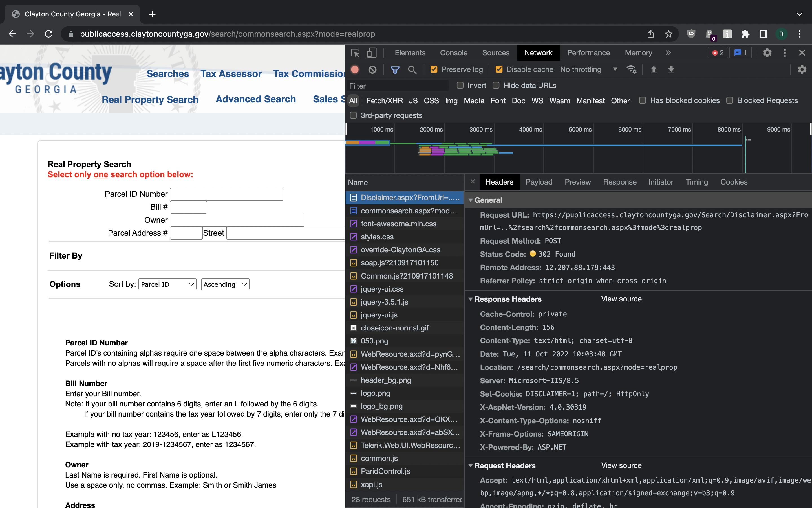Image resolution: width=812 pixels, height=508 pixels.
Task: Open user profile R avatar
Action: (781, 34)
